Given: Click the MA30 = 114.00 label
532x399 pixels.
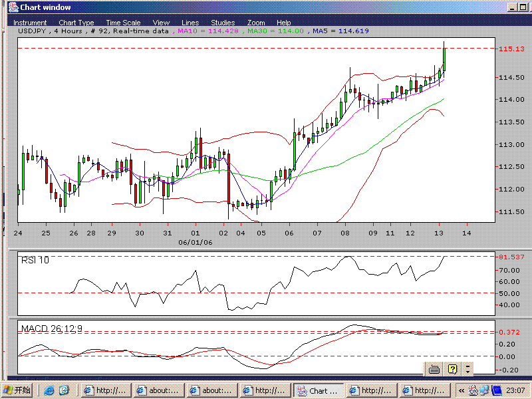Looking at the screenshot, I should 275,31.
